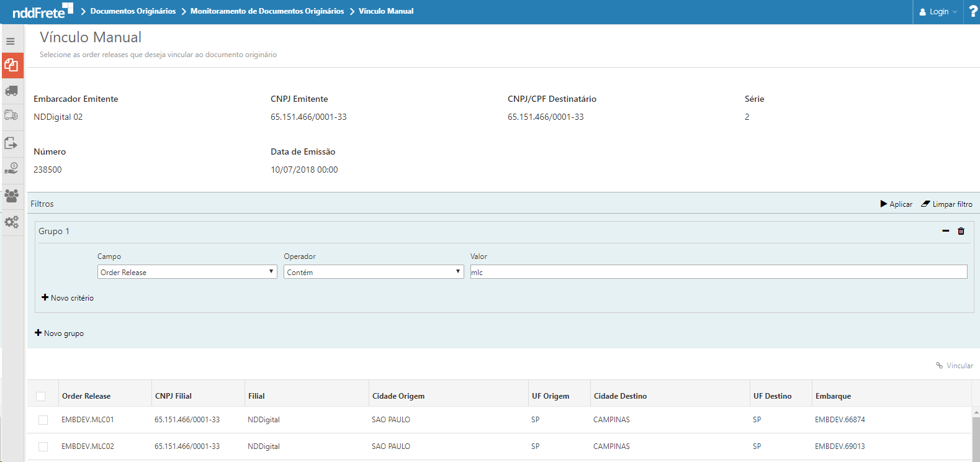Toggle the select-all checkbox in table header
980x462 pixels.
pyautogui.click(x=41, y=396)
